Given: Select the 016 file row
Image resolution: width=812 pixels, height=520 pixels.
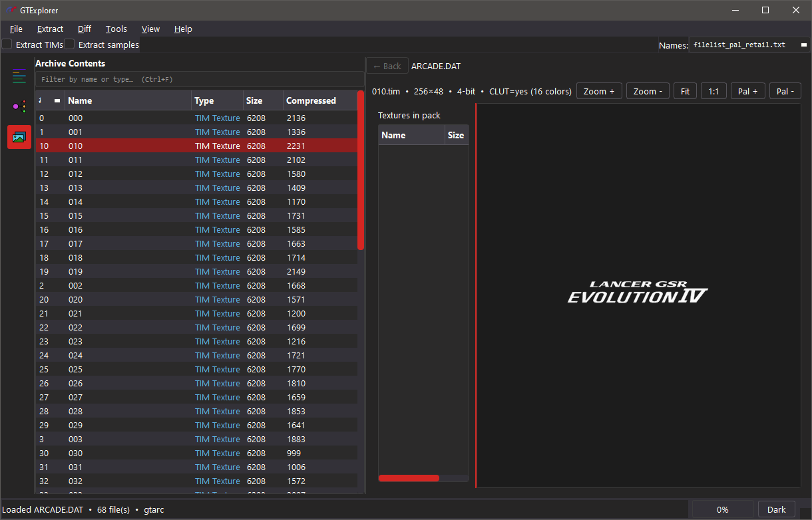Looking at the screenshot, I should (196, 229).
